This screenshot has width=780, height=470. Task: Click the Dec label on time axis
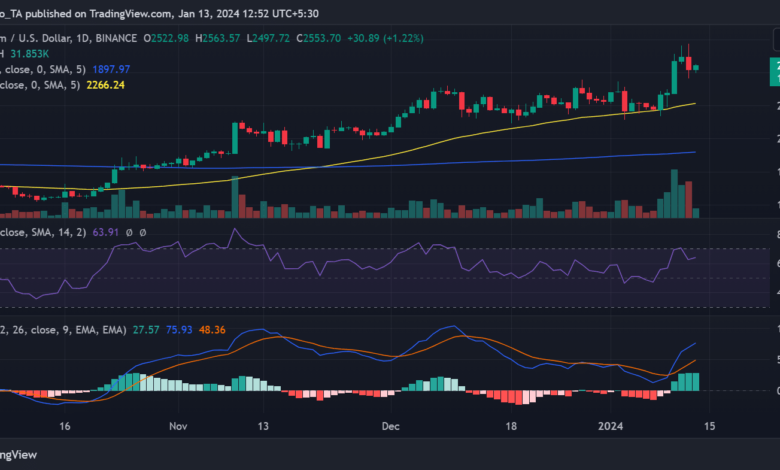coord(390,426)
